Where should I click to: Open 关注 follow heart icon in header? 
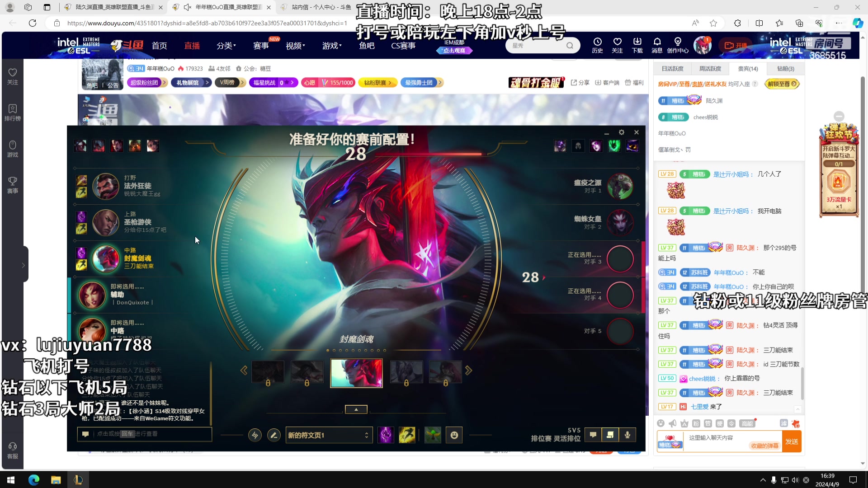click(x=617, y=45)
